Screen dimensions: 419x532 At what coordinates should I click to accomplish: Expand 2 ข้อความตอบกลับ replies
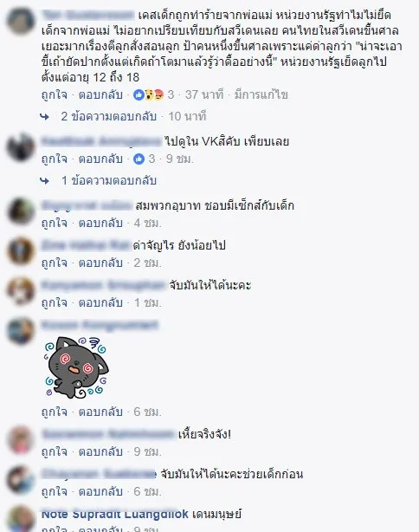108,116
